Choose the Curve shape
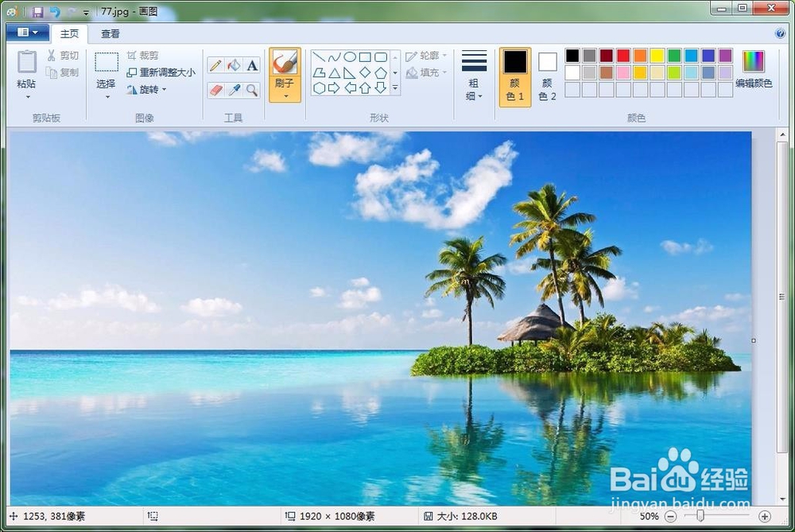The height and width of the screenshot is (532, 795). pos(334,56)
